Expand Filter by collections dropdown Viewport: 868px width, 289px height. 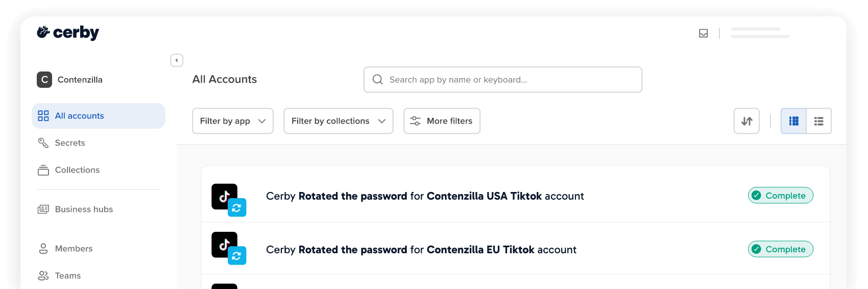pos(339,121)
